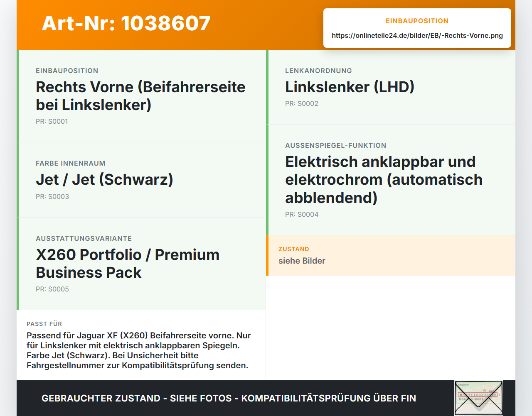Select the LENKANORDNUNG label
The height and width of the screenshot is (416, 532).
pos(318,71)
